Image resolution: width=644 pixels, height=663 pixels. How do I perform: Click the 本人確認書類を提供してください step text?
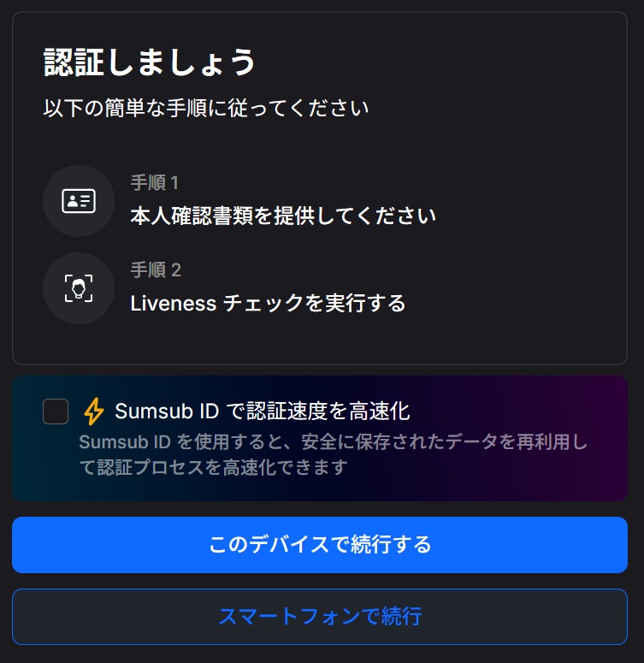[283, 215]
